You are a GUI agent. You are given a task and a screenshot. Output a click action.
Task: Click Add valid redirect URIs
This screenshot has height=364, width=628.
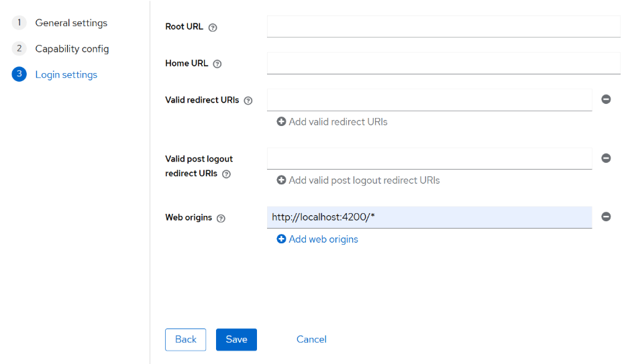point(332,122)
